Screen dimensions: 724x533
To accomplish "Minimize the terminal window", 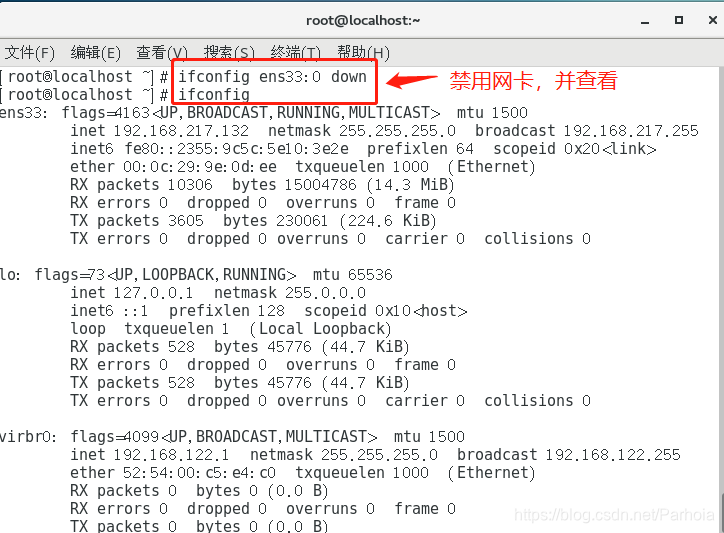I will click(x=645, y=21).
